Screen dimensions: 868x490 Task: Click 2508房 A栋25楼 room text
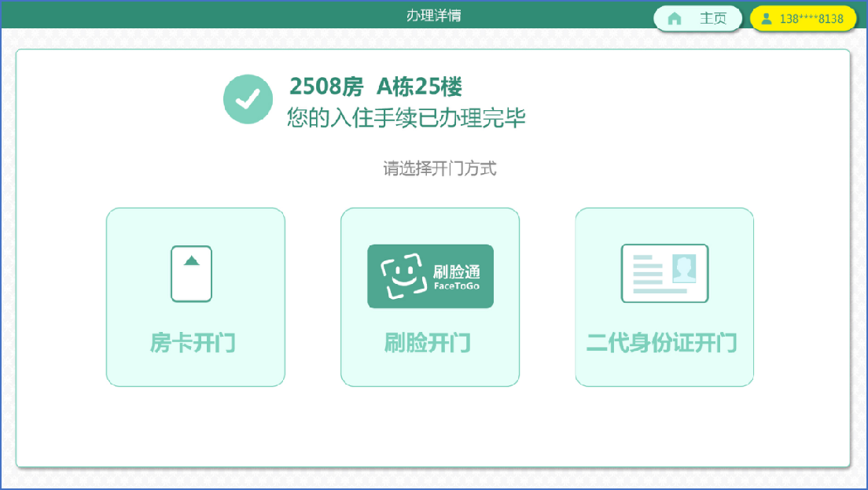coord(376,87)
